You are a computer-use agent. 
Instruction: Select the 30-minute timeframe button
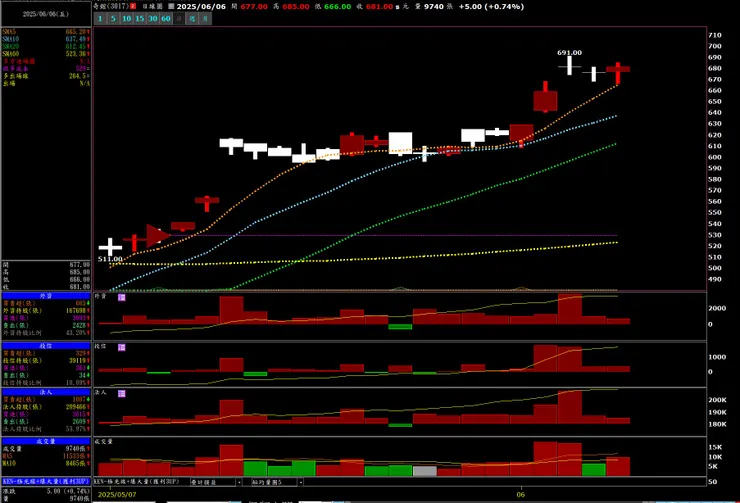pos(153,18)
